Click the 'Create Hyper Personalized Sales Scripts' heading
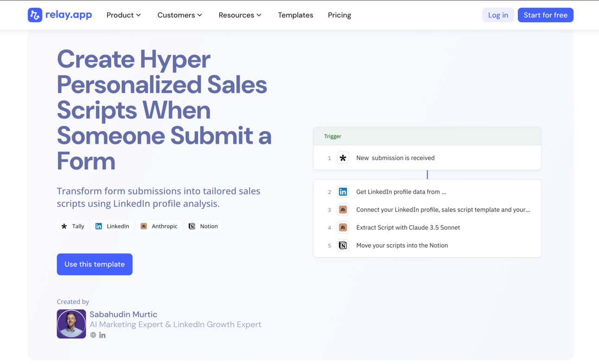Image resolution: width=599 pixels, height=364 pixels. click(x=164, y=110)
